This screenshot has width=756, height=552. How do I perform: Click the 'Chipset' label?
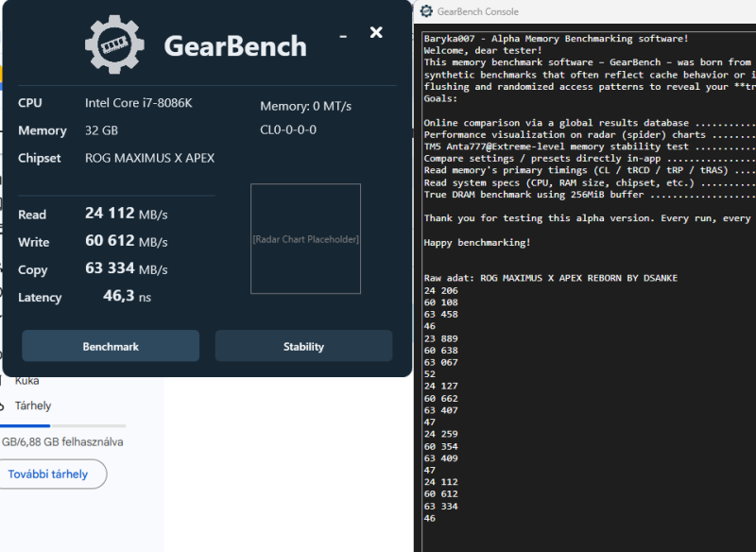point(40,158)
